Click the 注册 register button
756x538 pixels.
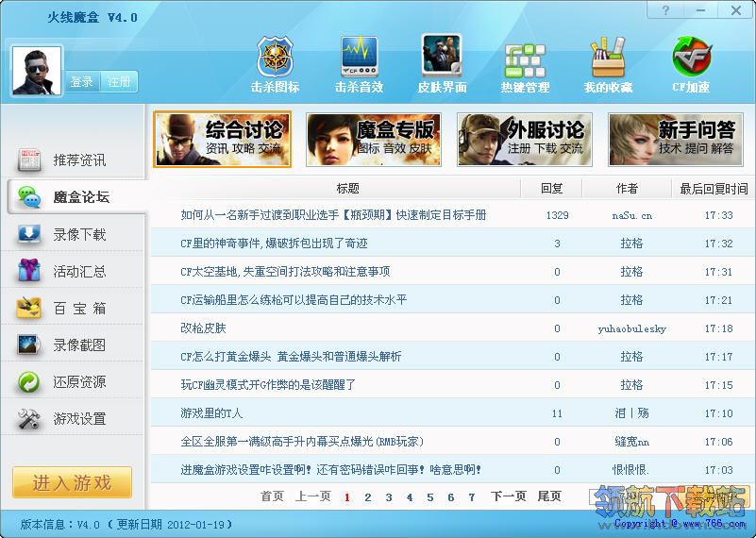click(x=119, y=81)
